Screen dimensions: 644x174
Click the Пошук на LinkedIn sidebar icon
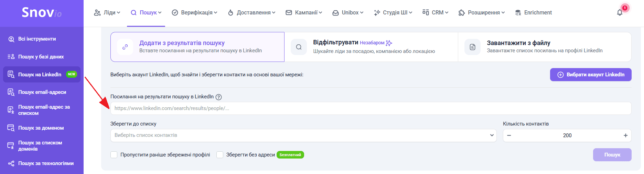[x=11, y=74]
